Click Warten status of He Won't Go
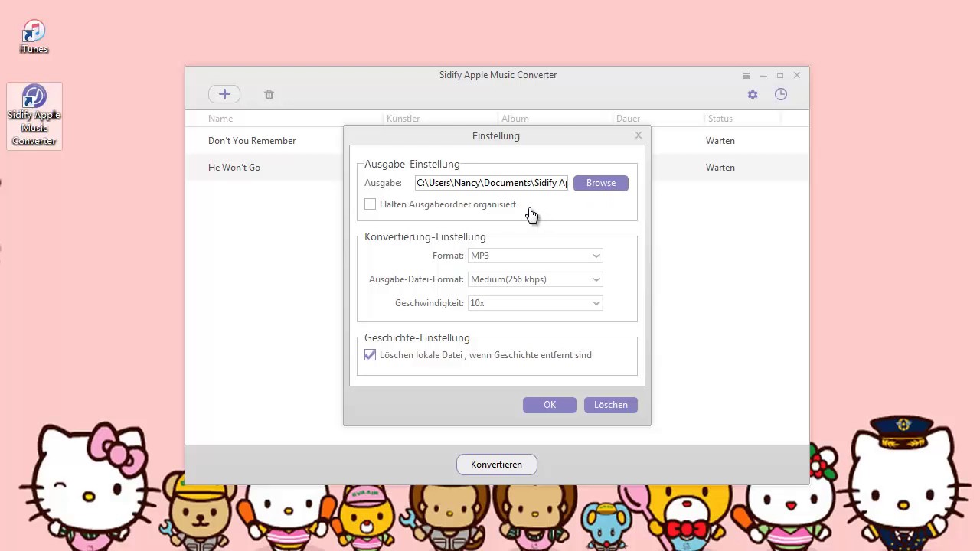This screenshot has width=980, height=551. click(720, 168)
